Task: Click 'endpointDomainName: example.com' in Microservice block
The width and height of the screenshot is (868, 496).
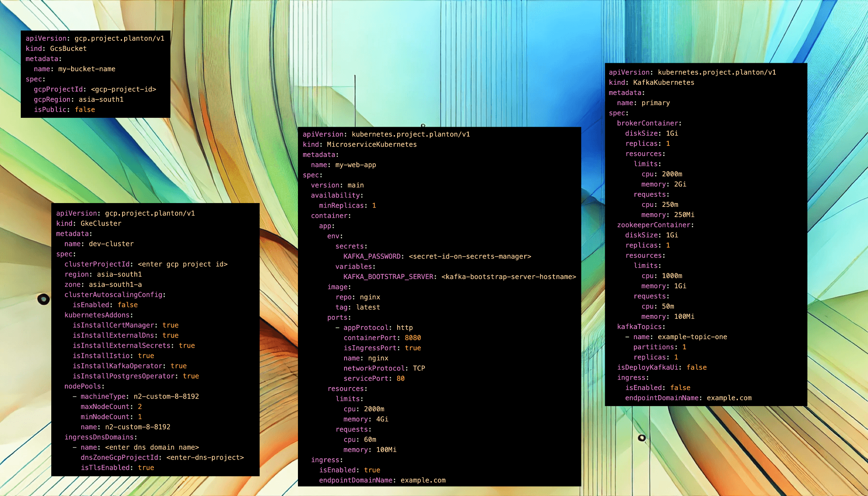Action: tap(382, 480)
